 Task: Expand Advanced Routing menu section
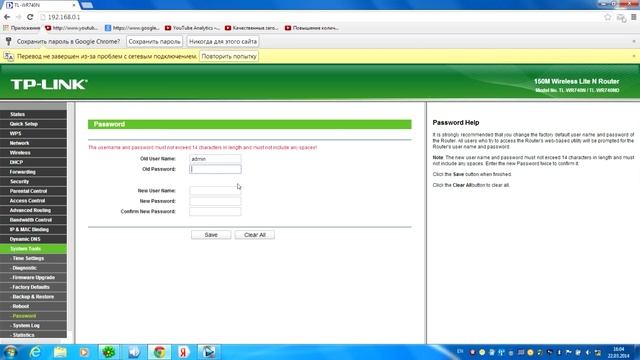[33, 210]
